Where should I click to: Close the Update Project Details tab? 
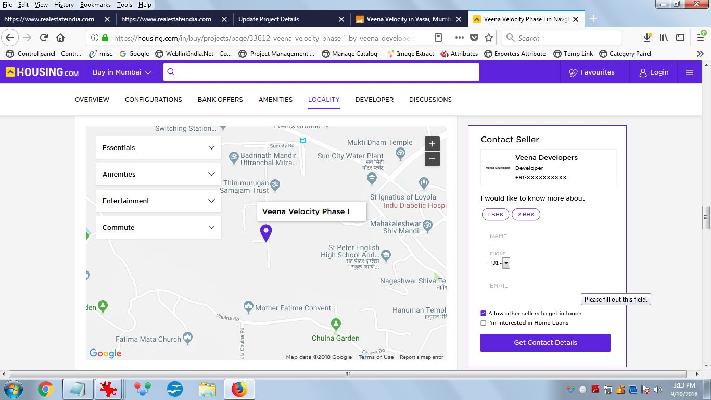click(341, 19)
